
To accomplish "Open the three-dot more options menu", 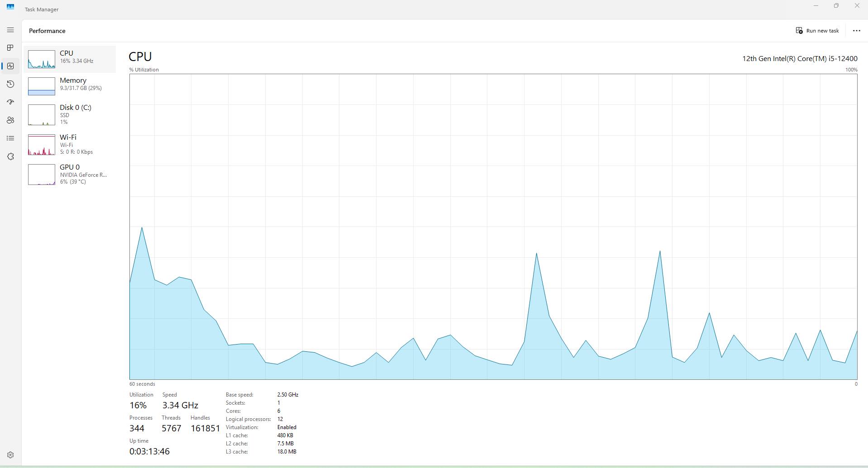I will tap(856, 31).
